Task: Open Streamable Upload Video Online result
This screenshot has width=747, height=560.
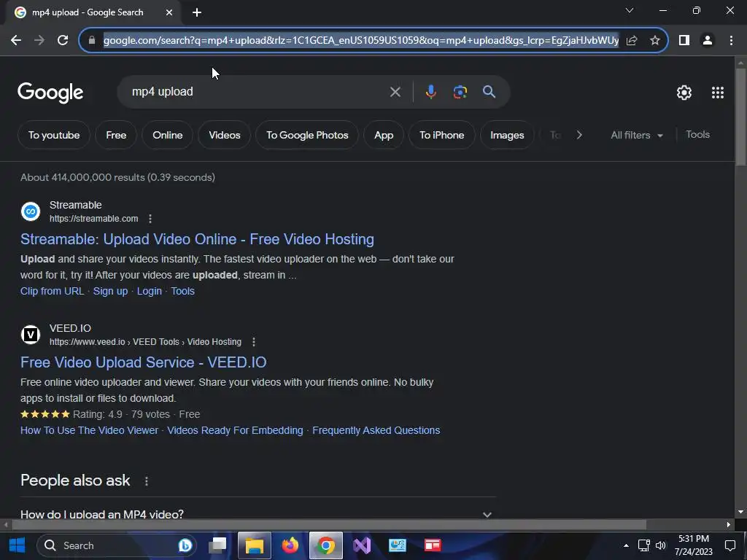Action: click(x=197, y=239)
